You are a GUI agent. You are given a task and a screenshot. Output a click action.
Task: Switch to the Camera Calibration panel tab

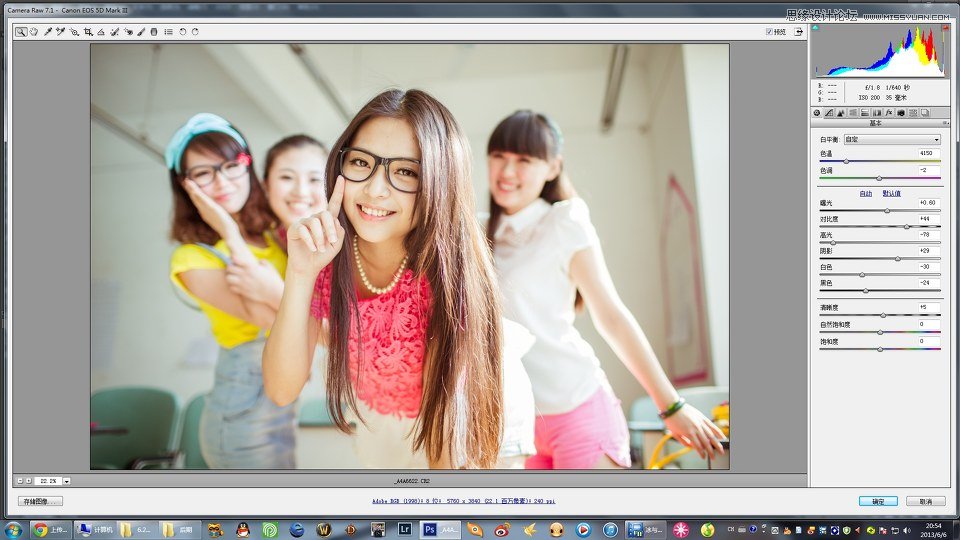(901, 113)
